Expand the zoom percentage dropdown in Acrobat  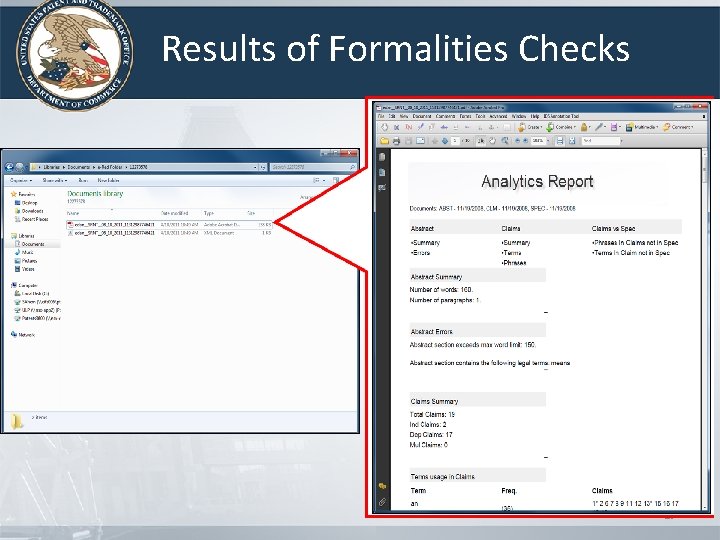point(548,141)
